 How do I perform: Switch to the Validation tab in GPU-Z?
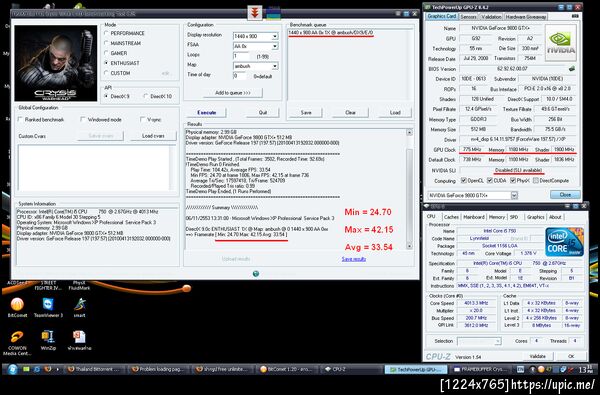click(x=491, y=16)
